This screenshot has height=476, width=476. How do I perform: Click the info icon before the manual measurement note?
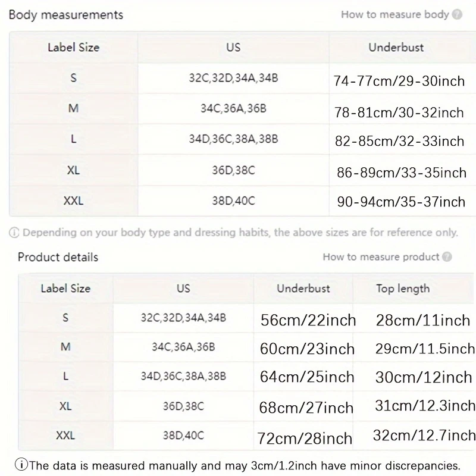click(22, 465)
